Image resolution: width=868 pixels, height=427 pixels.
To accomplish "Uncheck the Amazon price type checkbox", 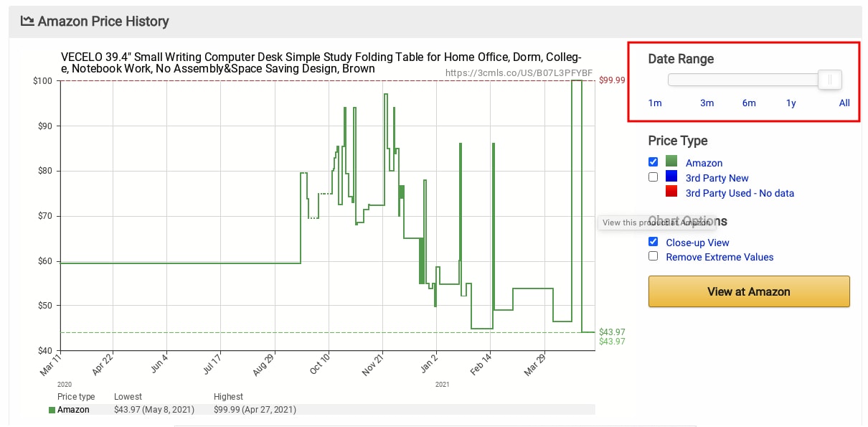I will 653,161.
